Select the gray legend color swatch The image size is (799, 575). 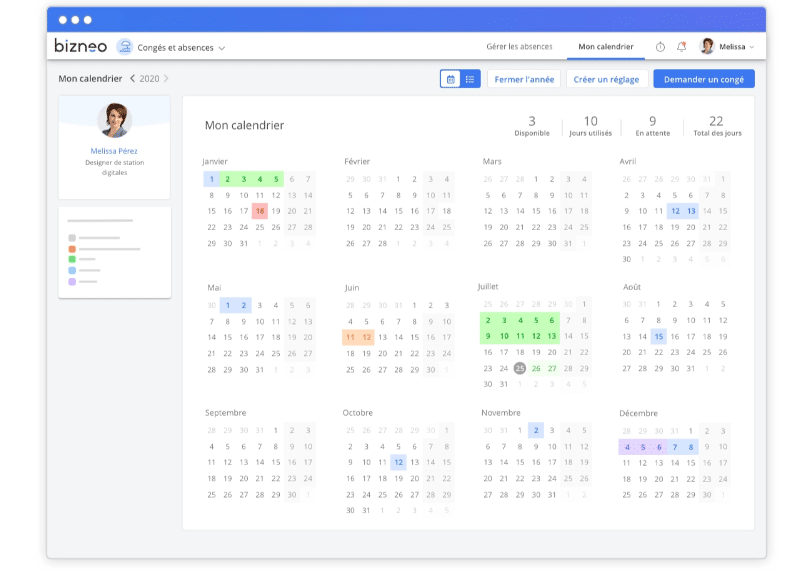tap(72, 238)
